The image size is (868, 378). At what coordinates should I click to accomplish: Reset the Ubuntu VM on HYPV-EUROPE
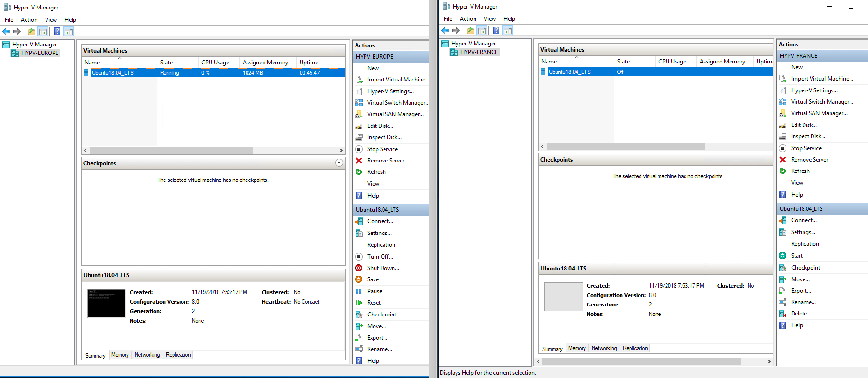click(374, 303)
